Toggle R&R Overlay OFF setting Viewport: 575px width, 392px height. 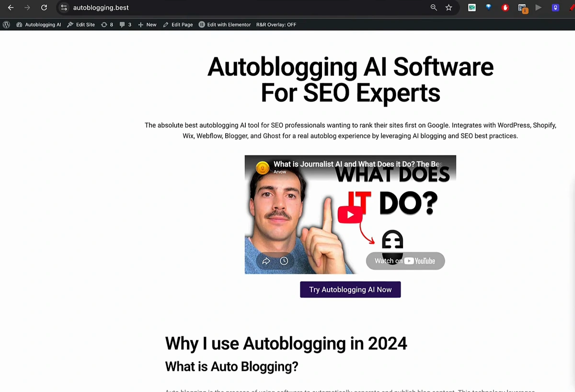point(276,24)
